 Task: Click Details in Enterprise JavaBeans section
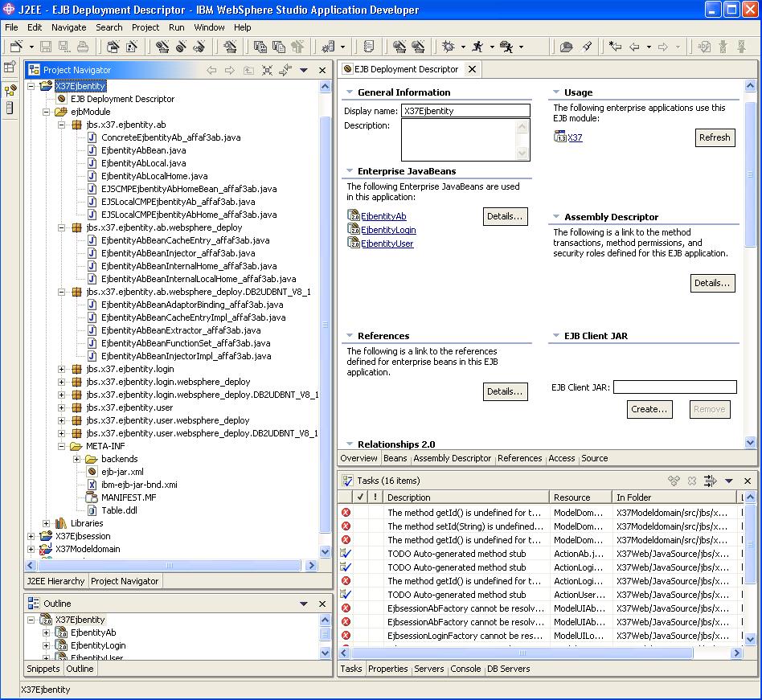[505, 216]
